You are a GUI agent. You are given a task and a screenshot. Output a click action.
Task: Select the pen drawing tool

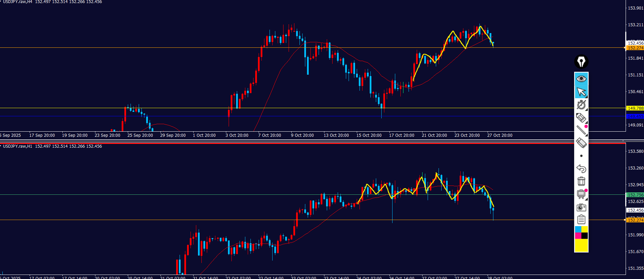[x=581, y=105]
